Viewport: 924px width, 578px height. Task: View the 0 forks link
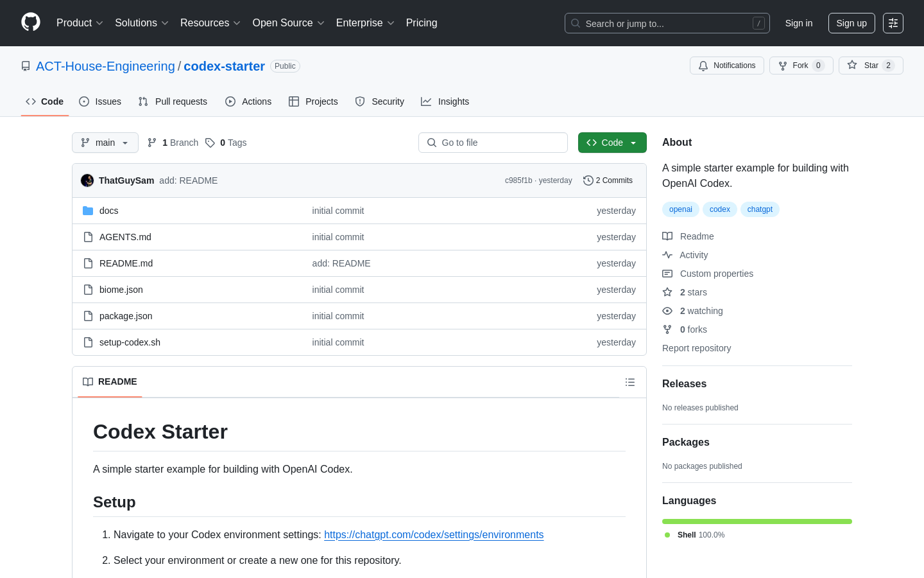click(x=685, y=329)
